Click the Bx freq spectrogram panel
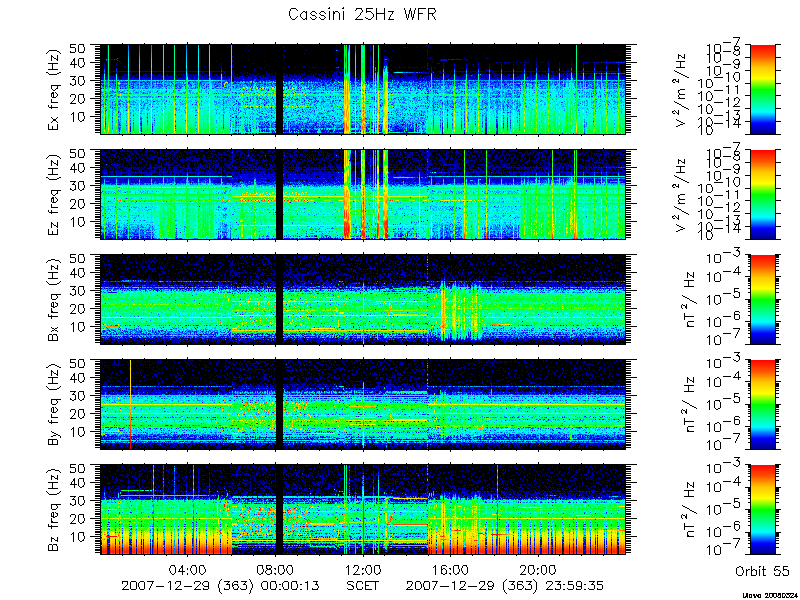Image resolution: width=800 pixels, height=600 pixels. pyautogui.click(x=363, y=299)
